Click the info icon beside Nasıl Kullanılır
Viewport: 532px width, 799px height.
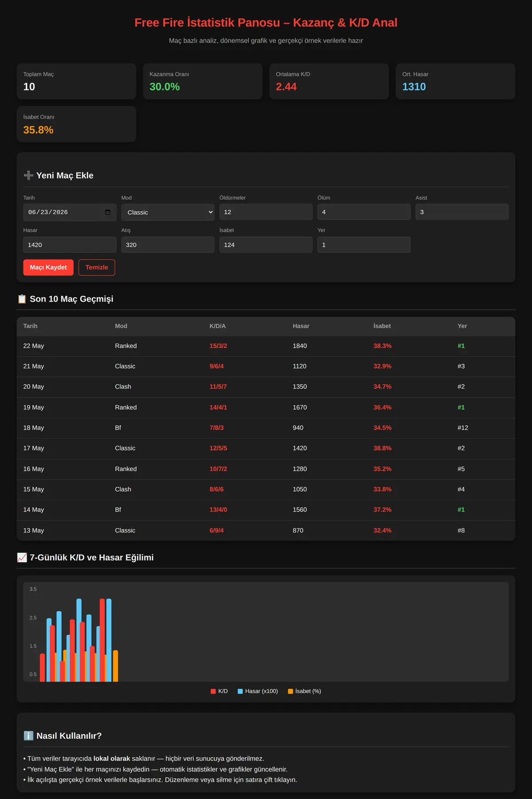coord(28,736)
